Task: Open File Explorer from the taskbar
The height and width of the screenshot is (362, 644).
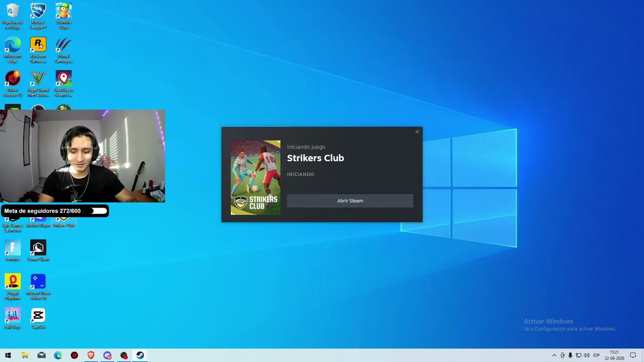Action: [25, 355]
